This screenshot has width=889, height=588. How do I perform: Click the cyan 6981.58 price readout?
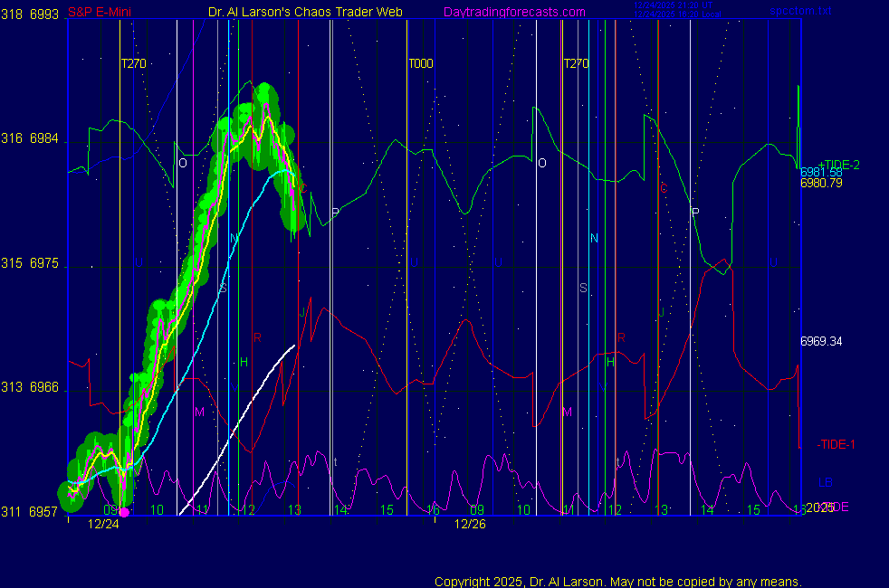pos(821,173)
